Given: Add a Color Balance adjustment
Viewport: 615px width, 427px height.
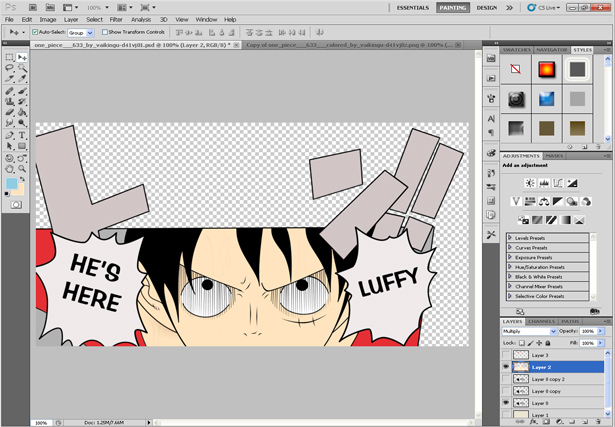Looking at the screenshot, I should coord(544,202).
